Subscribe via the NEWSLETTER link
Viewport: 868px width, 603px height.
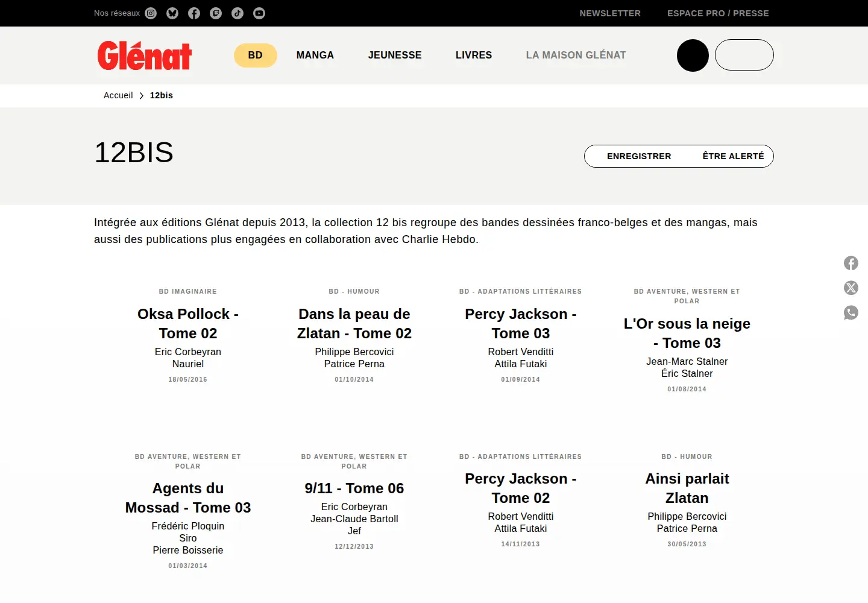(x=610, y=13)
